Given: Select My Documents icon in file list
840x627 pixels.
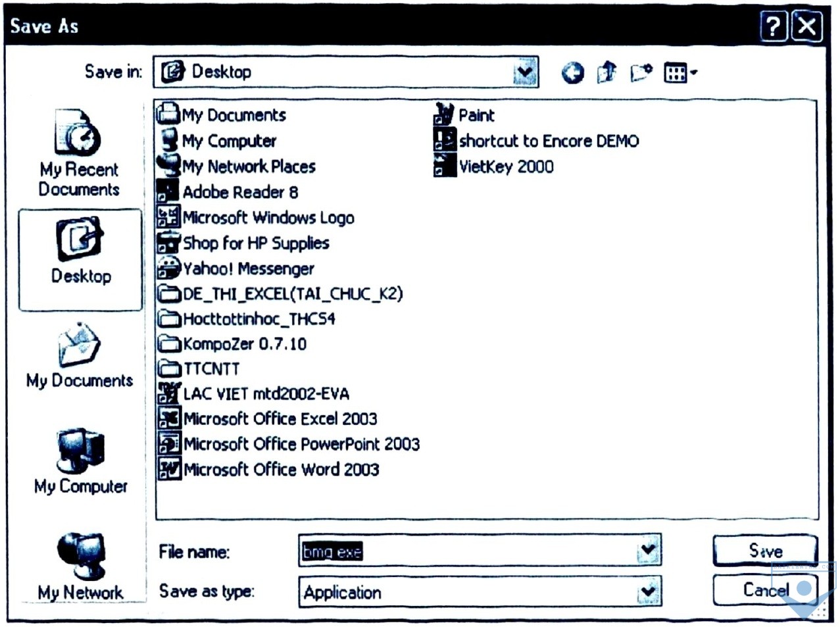Looking at the screenshot, I should tap(168, 114).
